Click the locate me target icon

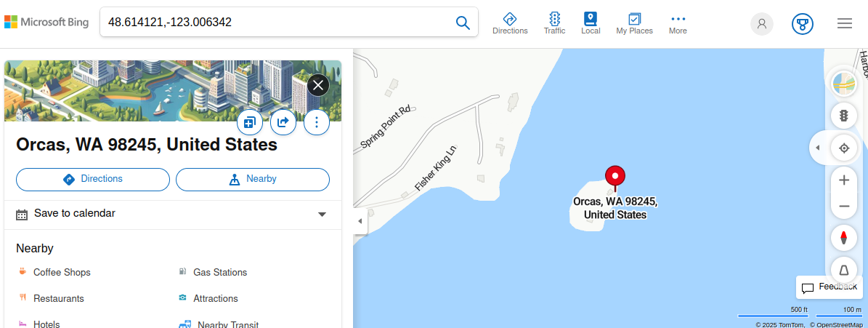pyautogui.click(x=843, y=148)
